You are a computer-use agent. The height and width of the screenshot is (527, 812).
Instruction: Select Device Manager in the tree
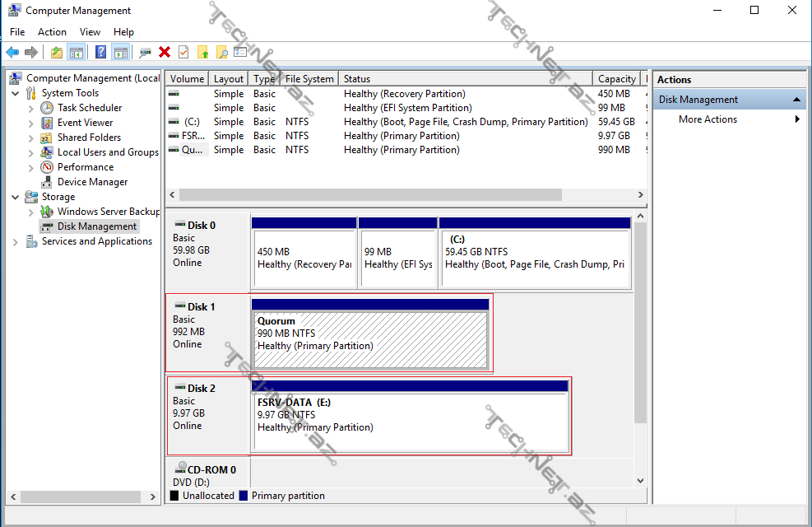(92, 182)
